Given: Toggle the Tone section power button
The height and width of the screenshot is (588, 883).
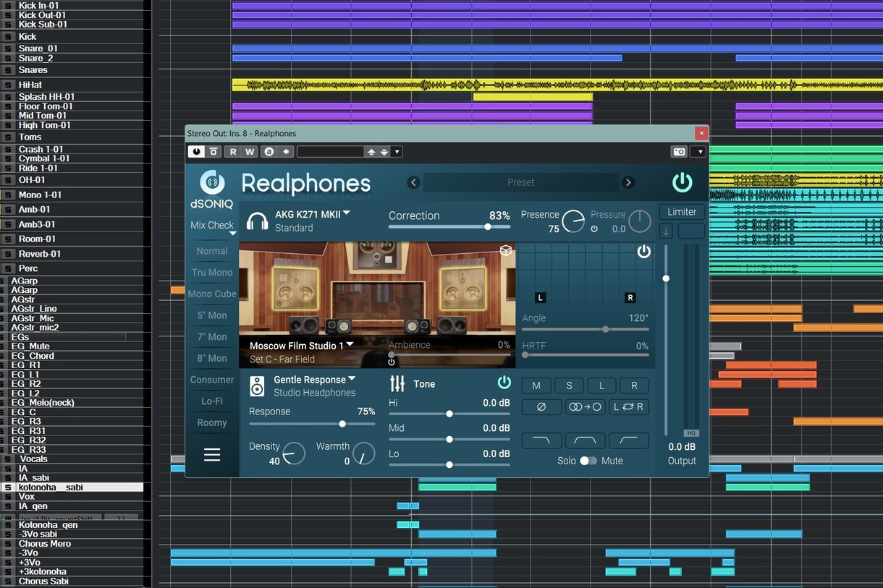Looking at the screenshot, I should [504, 383].
